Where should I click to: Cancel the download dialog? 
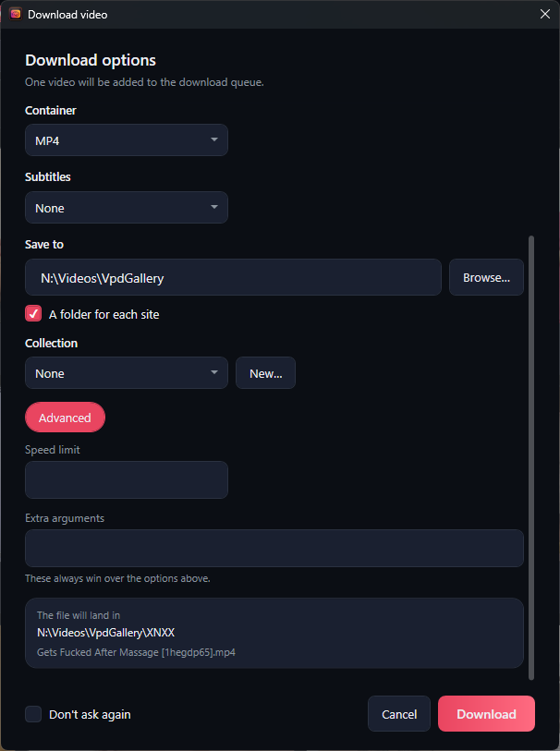point(399,714)
